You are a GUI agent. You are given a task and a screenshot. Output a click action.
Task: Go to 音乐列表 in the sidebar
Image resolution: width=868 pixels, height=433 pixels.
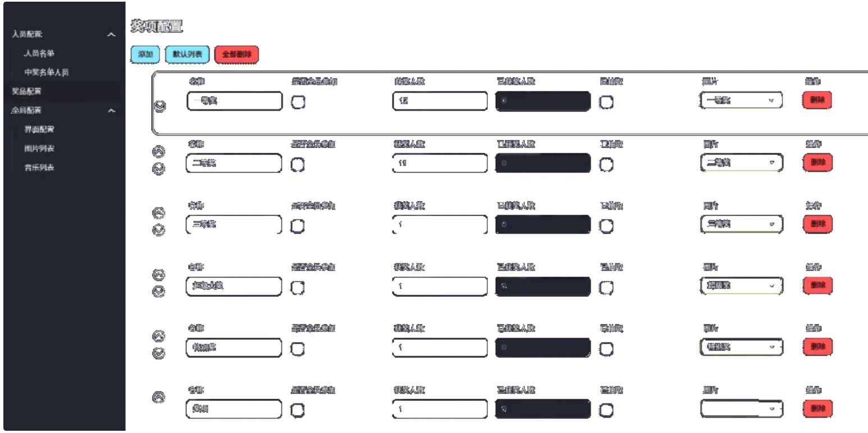pyautogui.click(x=39, y=168)
